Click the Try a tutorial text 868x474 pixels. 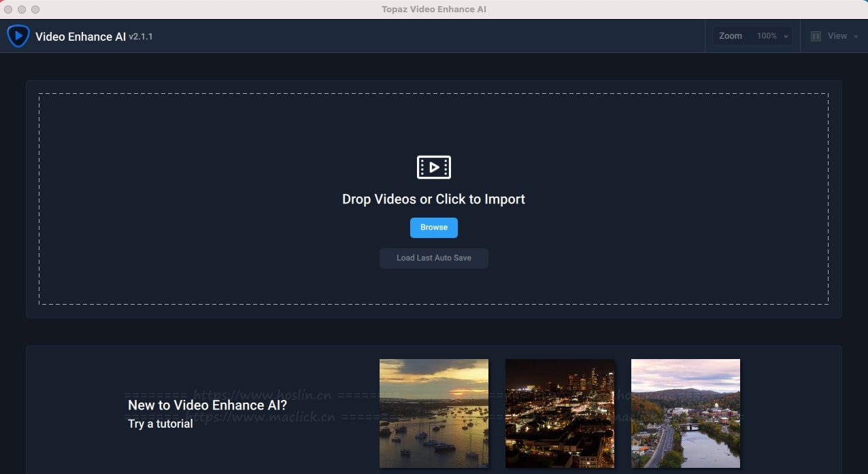(161, 424)
